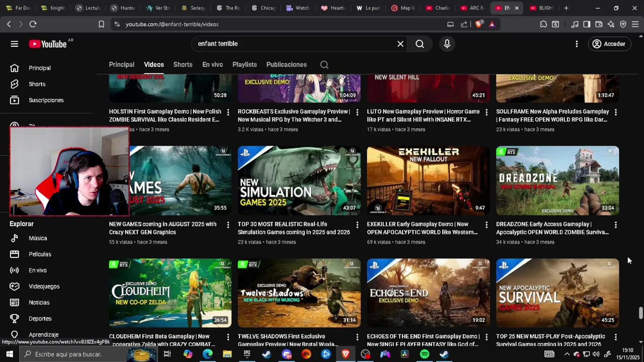Click the YouTube logo
Image resolution: width=644 pixels, height=362 pixels.
point(47,44)
